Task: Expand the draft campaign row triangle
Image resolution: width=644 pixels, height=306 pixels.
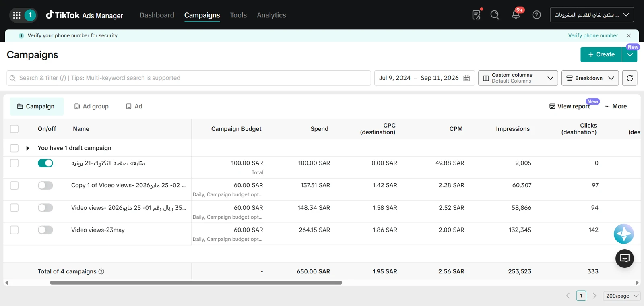Action: [27, 148]
